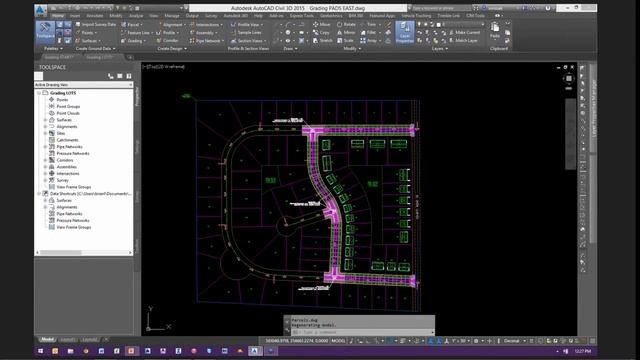Open the Active Drawing View dropdown
This screenshot has width=640, height=360.
click(84, 85)
